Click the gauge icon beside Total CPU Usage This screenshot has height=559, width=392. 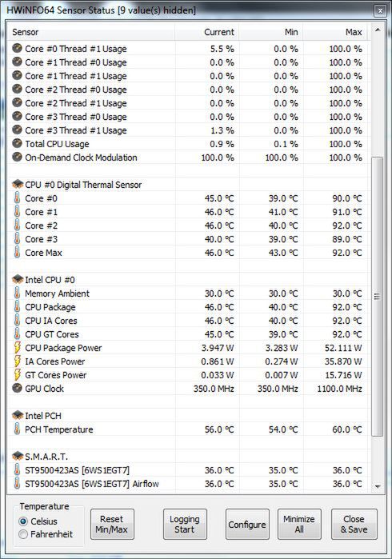tap(17, 143)
